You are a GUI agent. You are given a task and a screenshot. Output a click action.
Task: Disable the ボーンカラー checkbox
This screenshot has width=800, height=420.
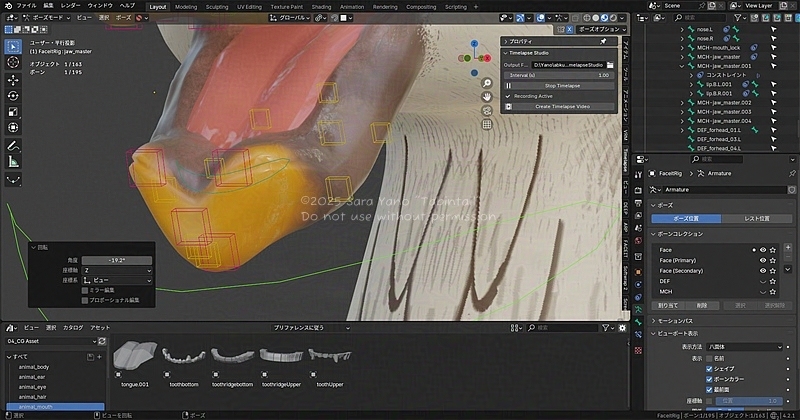tap(711, 380)
